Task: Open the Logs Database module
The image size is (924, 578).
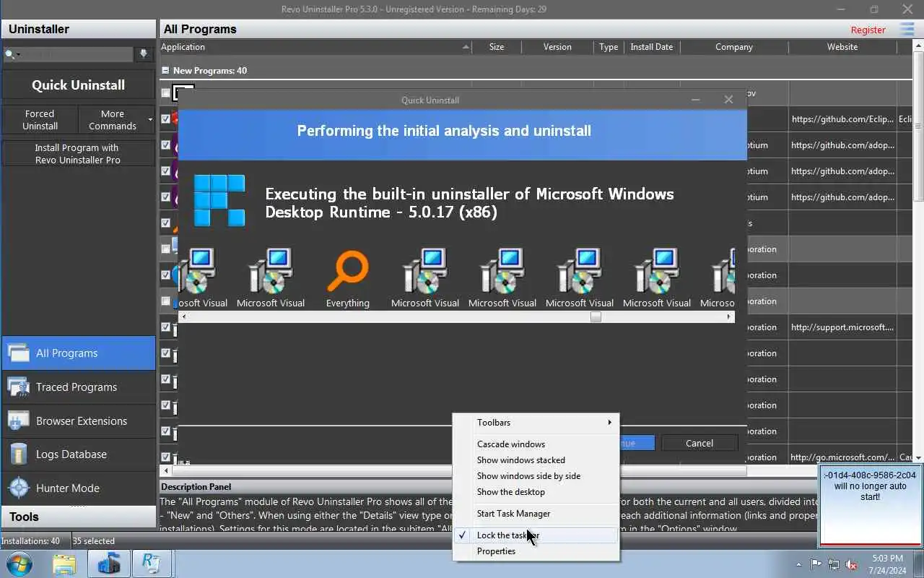Action: [78, 454]
